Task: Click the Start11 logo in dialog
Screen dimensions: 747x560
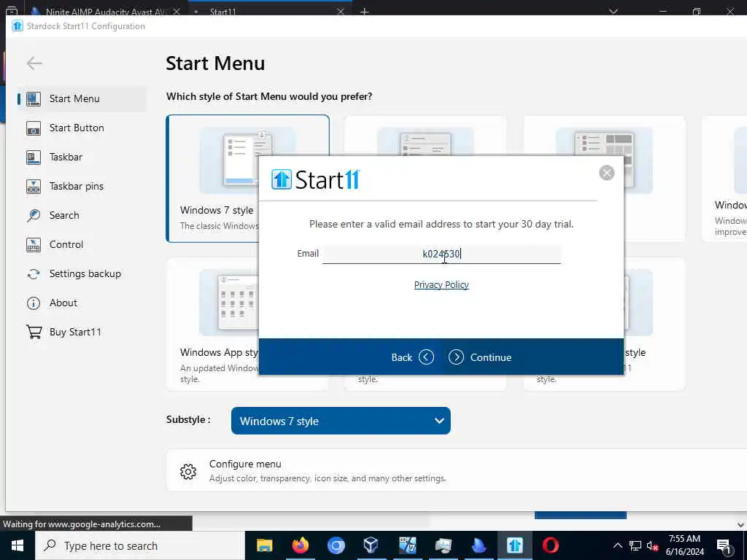Action: pyautogui.click(x=315, y=179)
